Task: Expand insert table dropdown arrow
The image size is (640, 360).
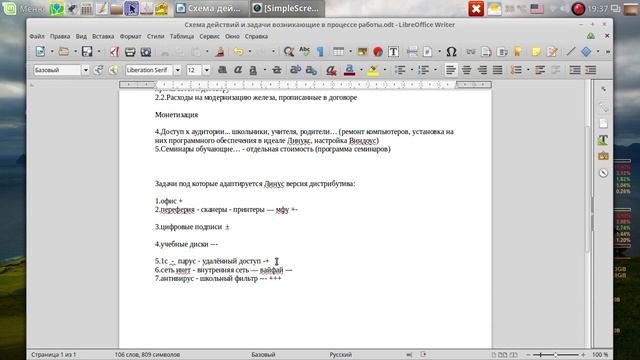Action: point(350,51)
